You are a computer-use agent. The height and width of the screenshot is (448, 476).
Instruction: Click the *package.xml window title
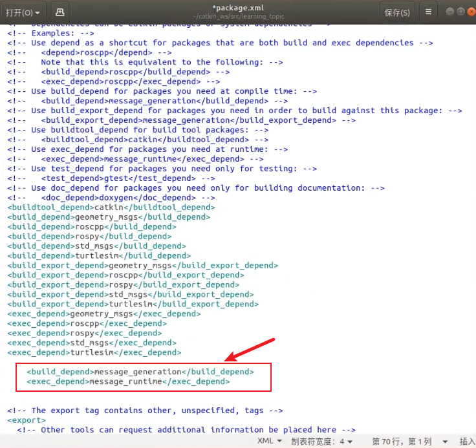click(238, 8)
